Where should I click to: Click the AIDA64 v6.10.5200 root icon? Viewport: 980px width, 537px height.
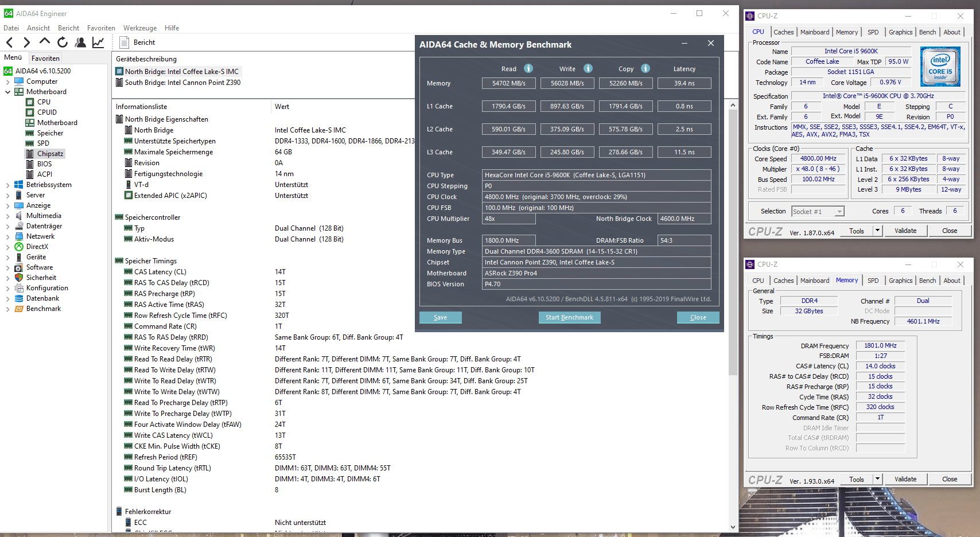pos(8,71)
